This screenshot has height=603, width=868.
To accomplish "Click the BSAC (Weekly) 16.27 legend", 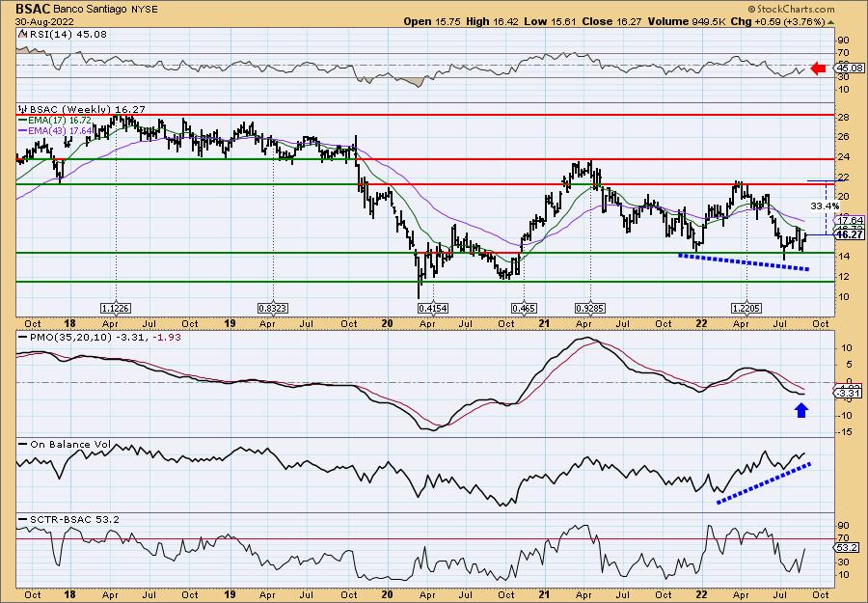I will 87,110.
